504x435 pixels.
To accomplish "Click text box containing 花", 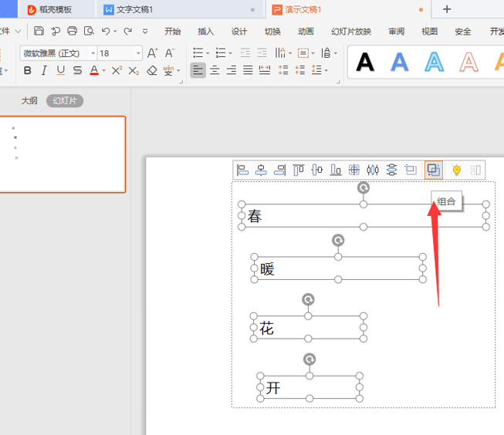I will click(308, 327).
